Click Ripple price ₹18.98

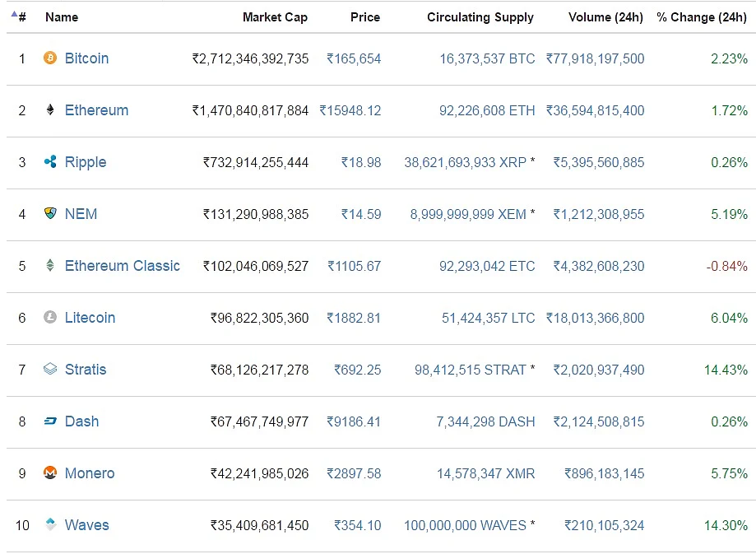361,163
